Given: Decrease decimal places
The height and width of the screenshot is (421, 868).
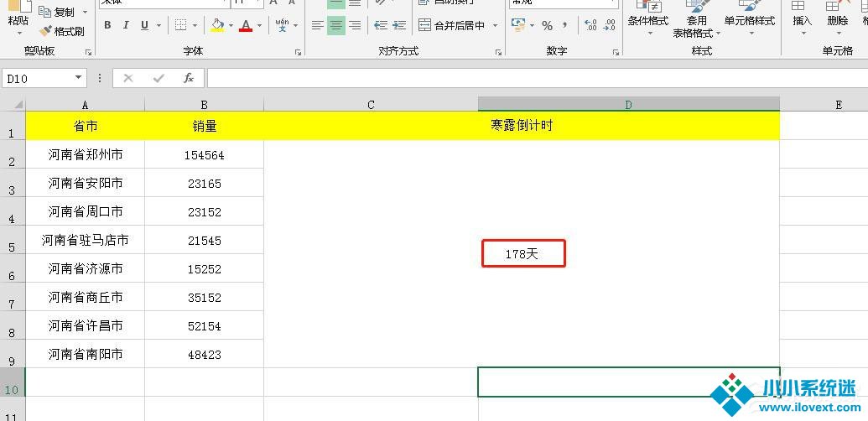Looking at the screenshot, I should (610, 25).
